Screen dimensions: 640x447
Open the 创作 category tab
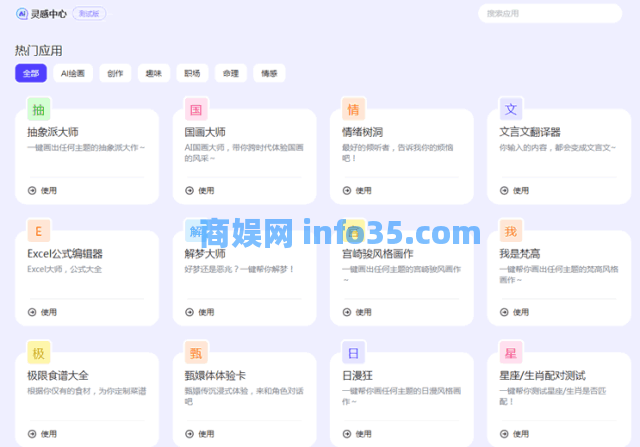[x=115, y=73]
